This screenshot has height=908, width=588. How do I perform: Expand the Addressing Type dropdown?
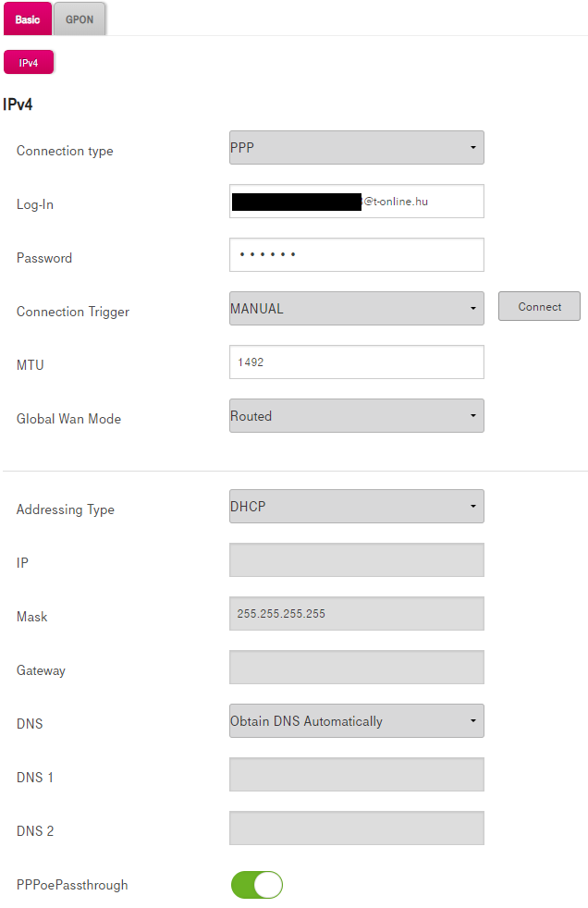[x=356, y=507]
